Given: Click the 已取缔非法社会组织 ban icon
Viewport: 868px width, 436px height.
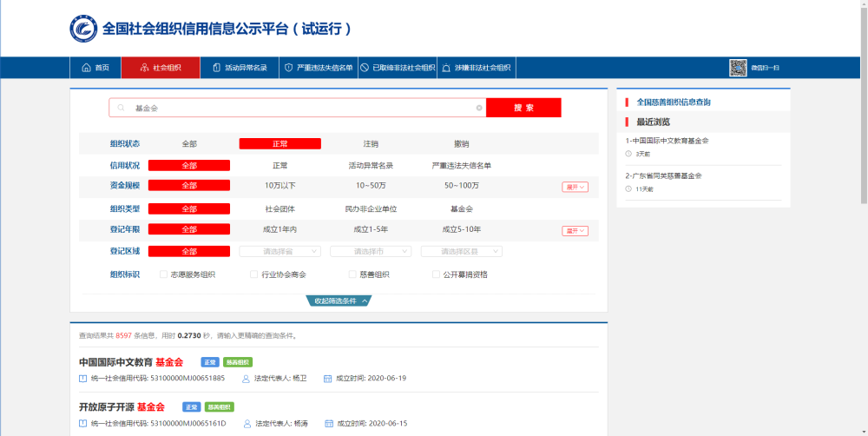Looking at the screenshot, I should tap(365, 68).
